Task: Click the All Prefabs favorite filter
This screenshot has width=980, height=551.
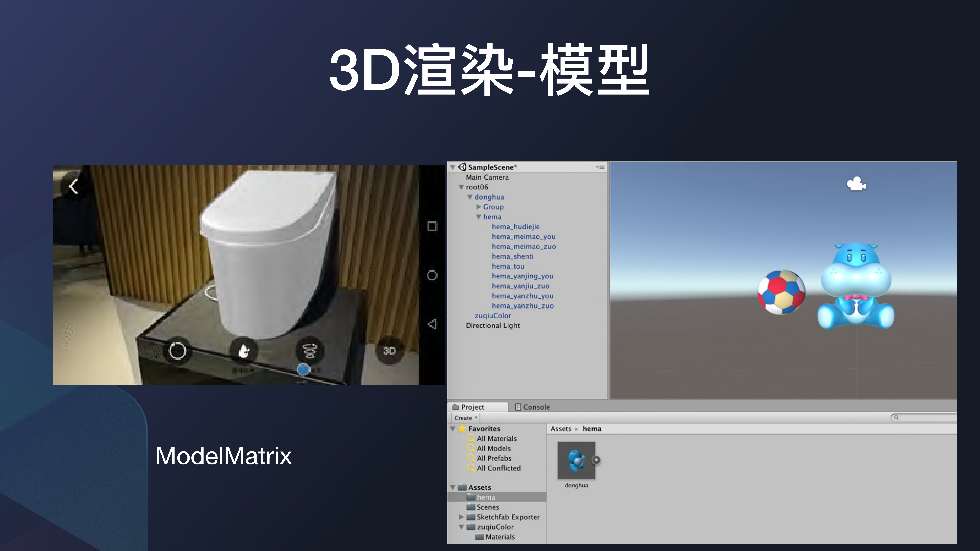Action: [494, 458]
